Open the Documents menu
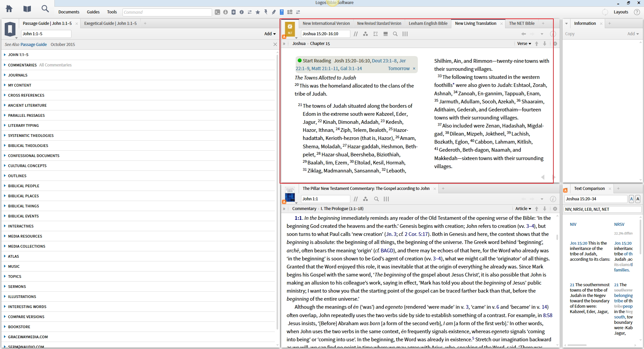This screenshot has width=644, height=349. pos(69,12)
